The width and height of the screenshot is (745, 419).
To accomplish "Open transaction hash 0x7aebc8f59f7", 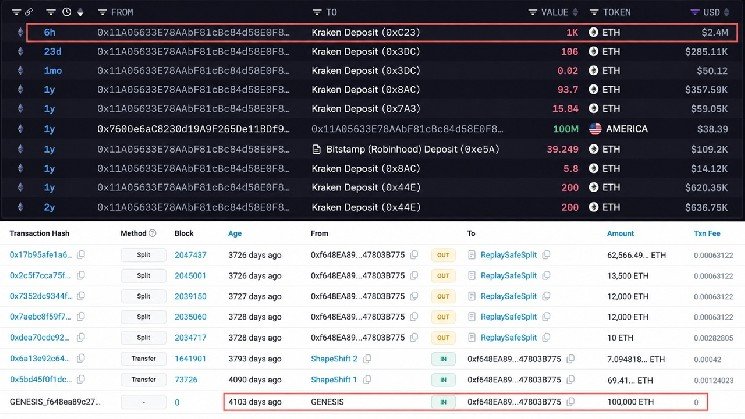I will pos(40,317).
